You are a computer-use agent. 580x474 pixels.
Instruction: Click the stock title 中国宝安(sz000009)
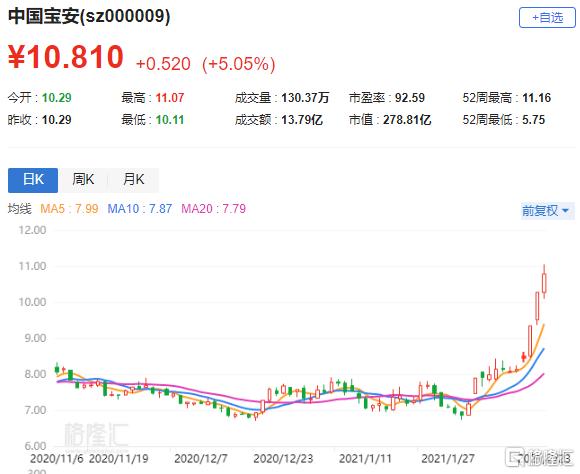point(89,17)
